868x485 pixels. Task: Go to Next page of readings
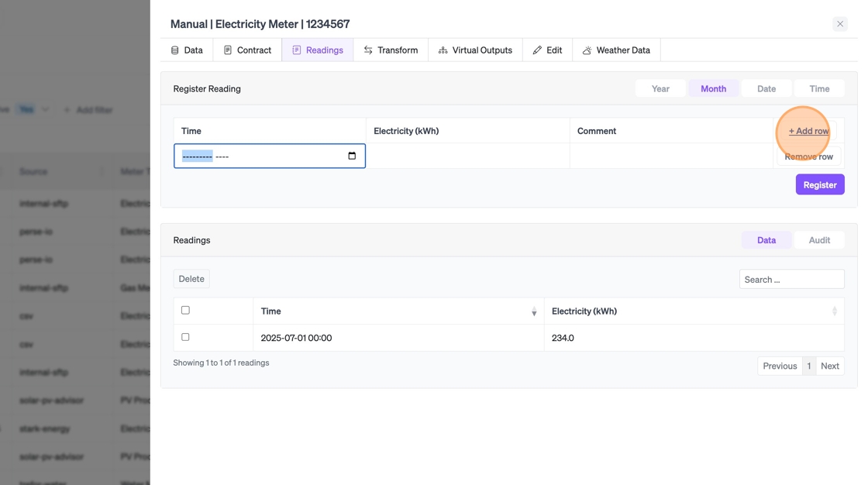coord(830,366)
